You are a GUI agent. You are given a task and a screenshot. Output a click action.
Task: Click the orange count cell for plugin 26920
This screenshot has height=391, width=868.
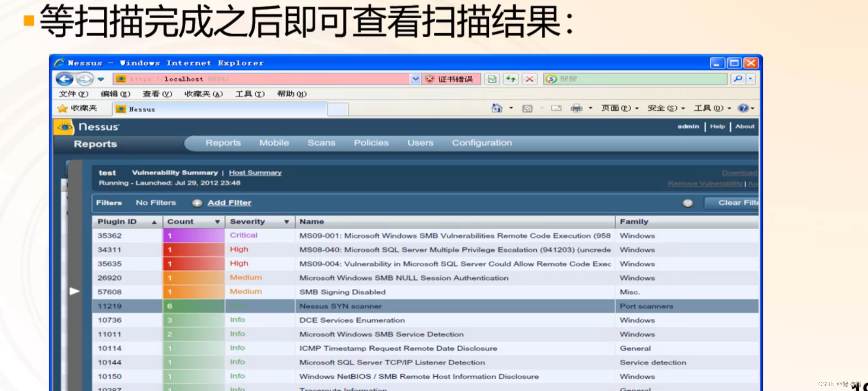(194, 278)
